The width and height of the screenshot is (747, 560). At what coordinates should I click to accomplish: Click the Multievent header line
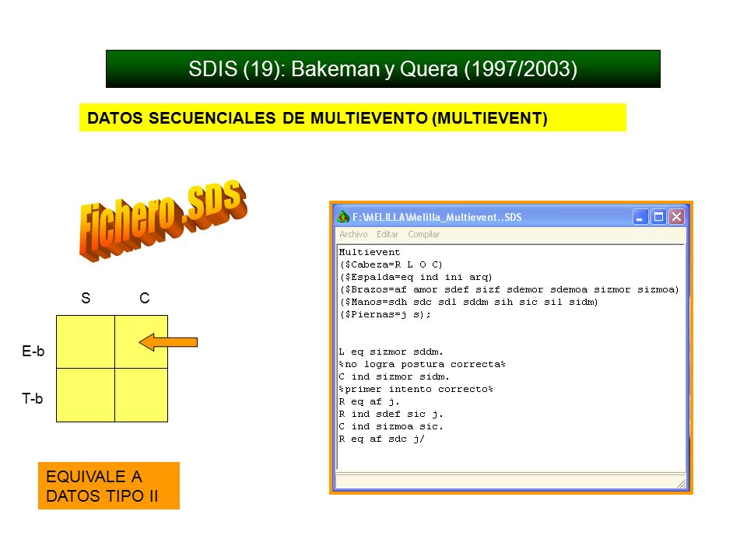[x=369, y=252]
